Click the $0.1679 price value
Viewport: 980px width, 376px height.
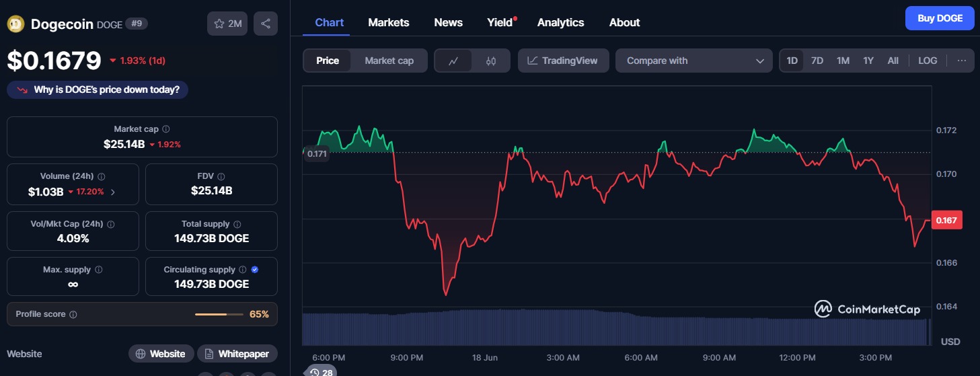pos(54,61)
